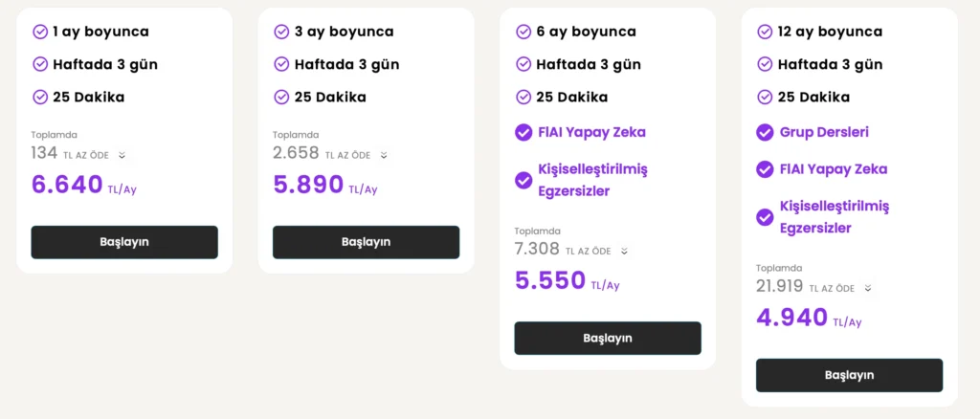This screenshot has width=980, height=419.
Task: Click filled checkmark beside 'FIAI Yapay Zeka' in 6-month plan
Action: click(523, 132)
